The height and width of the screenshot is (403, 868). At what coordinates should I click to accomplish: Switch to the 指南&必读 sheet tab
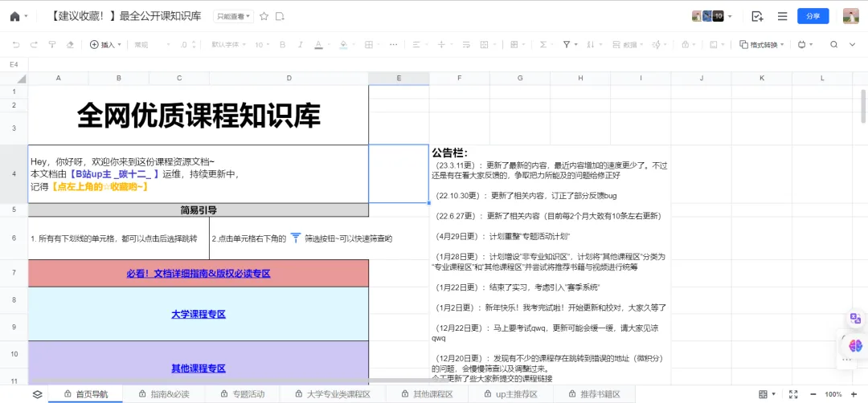point(165,394)
